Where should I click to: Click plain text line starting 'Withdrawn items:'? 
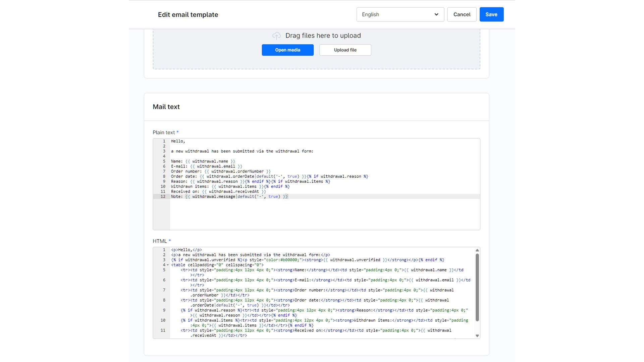pyautogui.click(x=230, y=186)
